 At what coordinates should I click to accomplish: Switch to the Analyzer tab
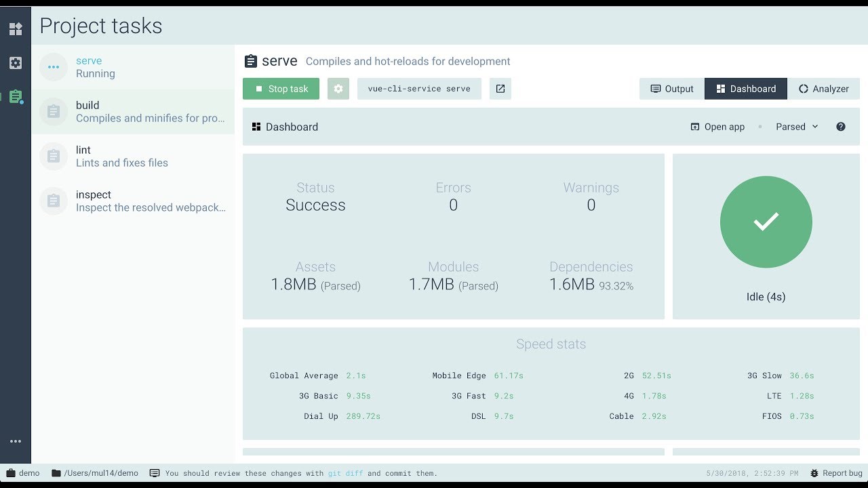point(823,89)
